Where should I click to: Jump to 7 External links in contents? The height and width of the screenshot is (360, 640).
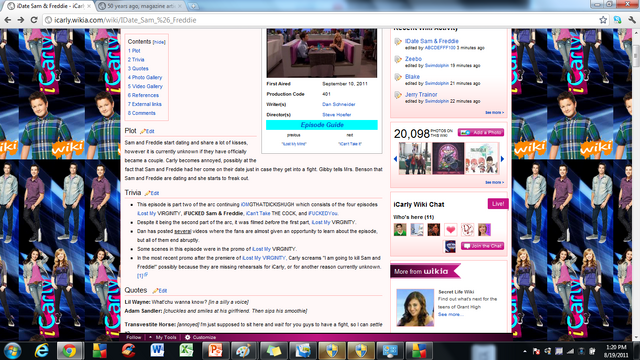144,104
